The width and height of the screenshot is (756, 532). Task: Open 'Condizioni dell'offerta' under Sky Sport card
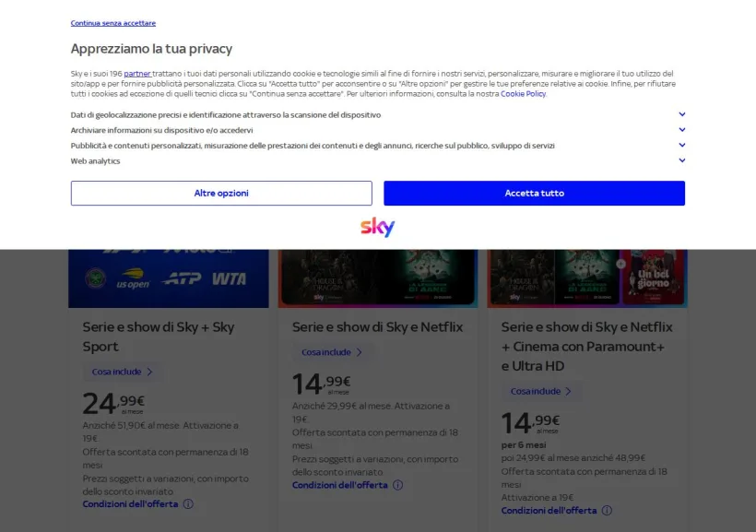click(130, 504)
